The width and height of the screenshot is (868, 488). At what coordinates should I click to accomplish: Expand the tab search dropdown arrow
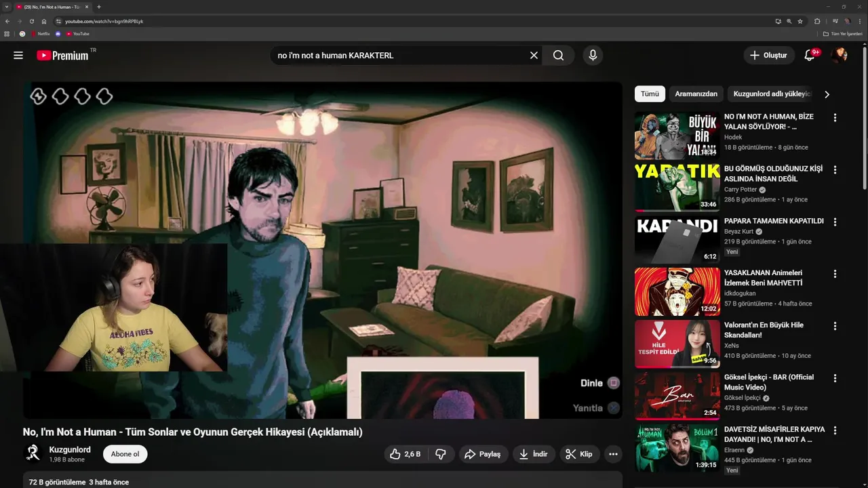coord(6,7)
